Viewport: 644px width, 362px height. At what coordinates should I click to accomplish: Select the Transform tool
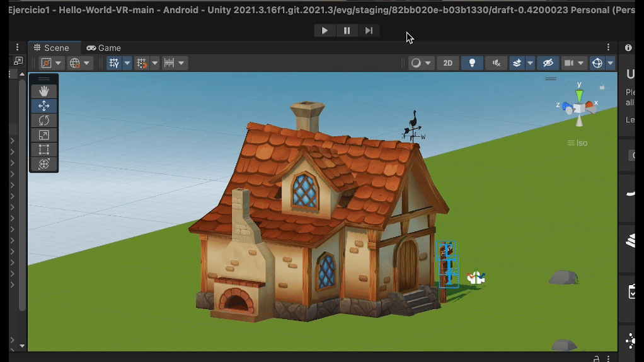(x=43, y=164)
